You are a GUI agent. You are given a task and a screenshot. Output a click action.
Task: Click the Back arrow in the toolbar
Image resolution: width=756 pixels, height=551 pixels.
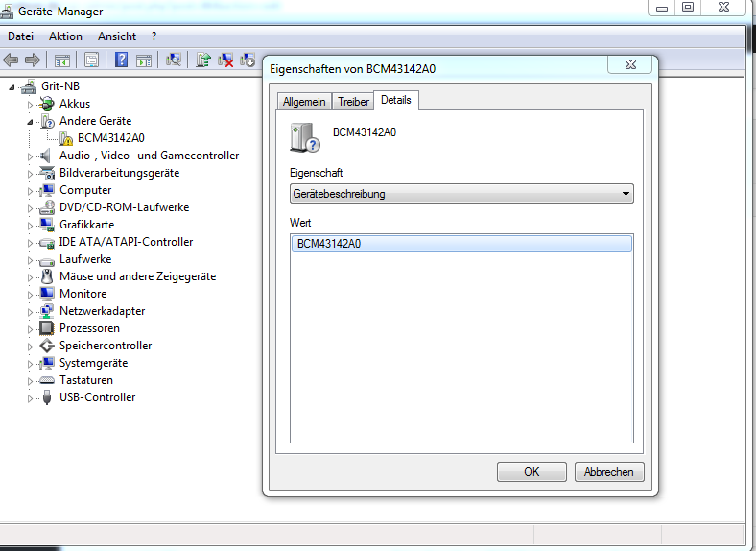11,60
